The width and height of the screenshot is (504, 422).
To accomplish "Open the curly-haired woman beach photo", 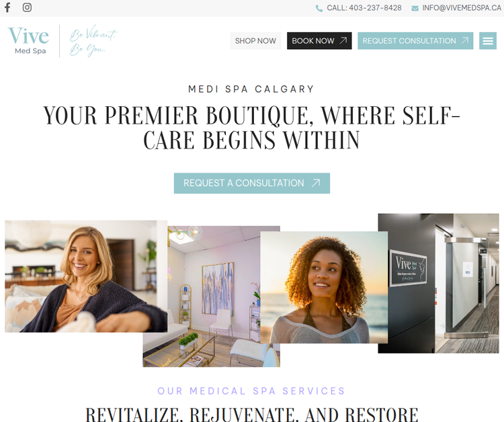I will [x=324, y=288].
